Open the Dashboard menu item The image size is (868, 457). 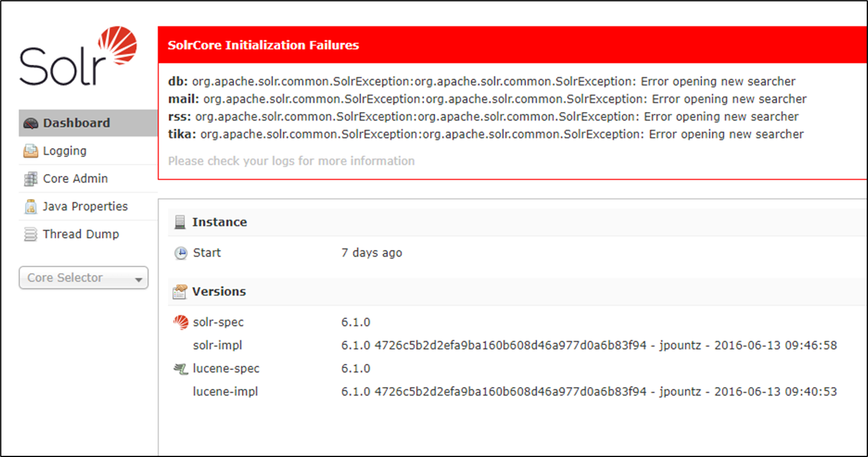[88, 123]
